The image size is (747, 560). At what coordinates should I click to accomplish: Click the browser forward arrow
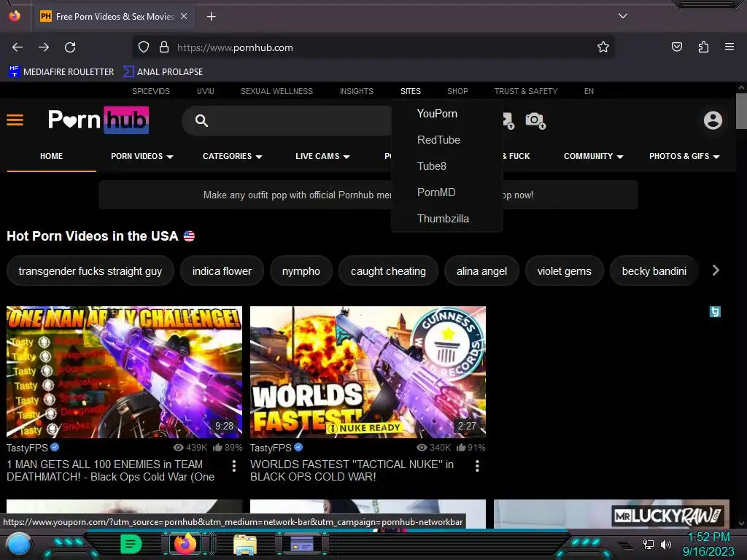(44, 47)
